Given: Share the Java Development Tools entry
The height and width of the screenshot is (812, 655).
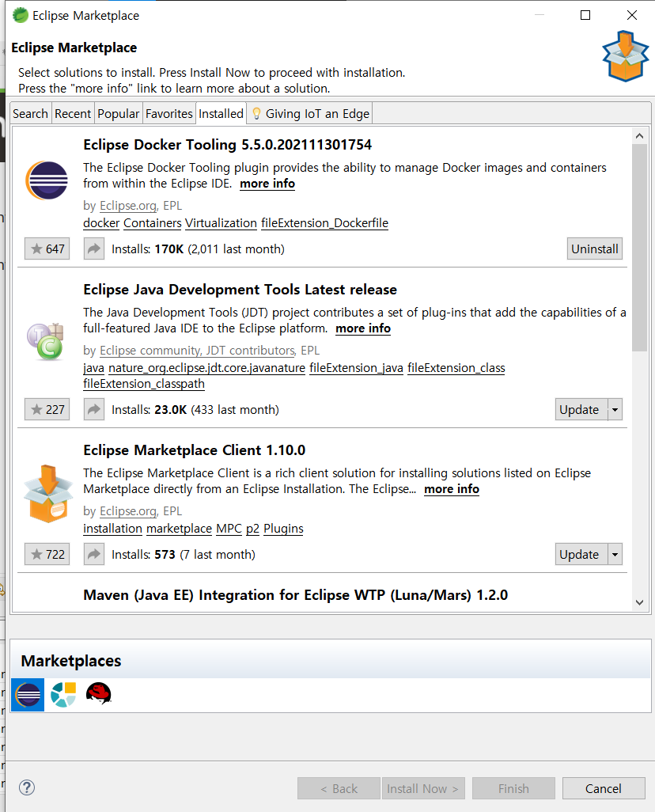Looking at the screenshot, I should point(93,410).
